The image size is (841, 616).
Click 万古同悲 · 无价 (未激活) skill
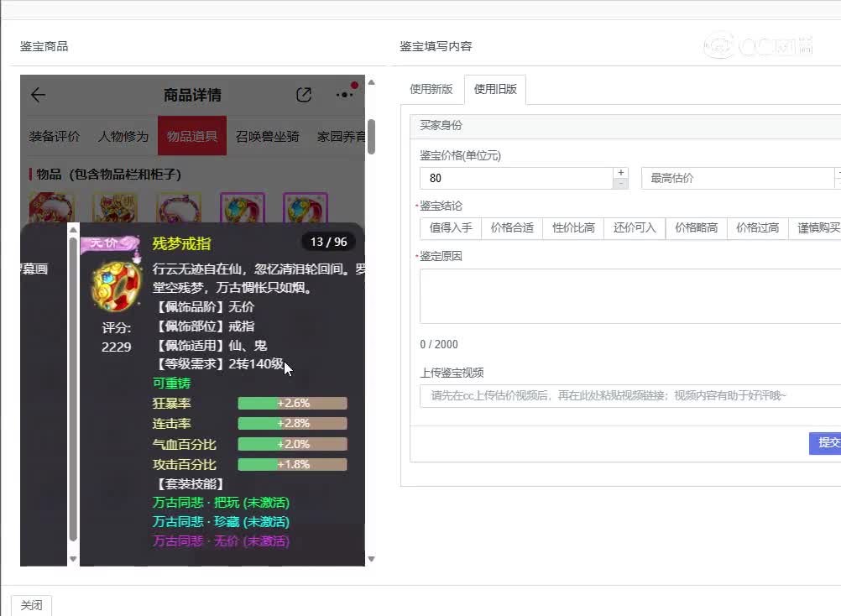[x=221, y=541]
